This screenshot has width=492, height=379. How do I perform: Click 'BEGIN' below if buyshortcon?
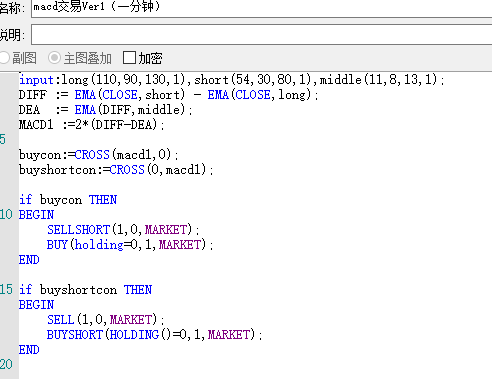tap(36, 305)
